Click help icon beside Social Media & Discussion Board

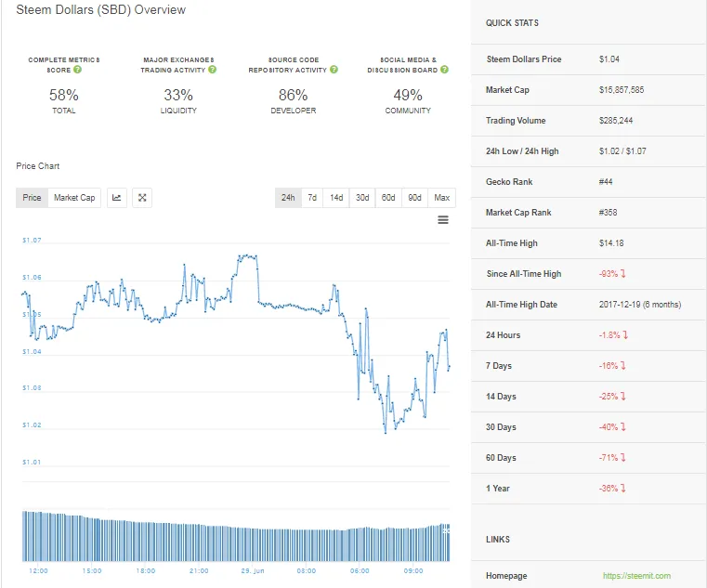click(445, 70)
